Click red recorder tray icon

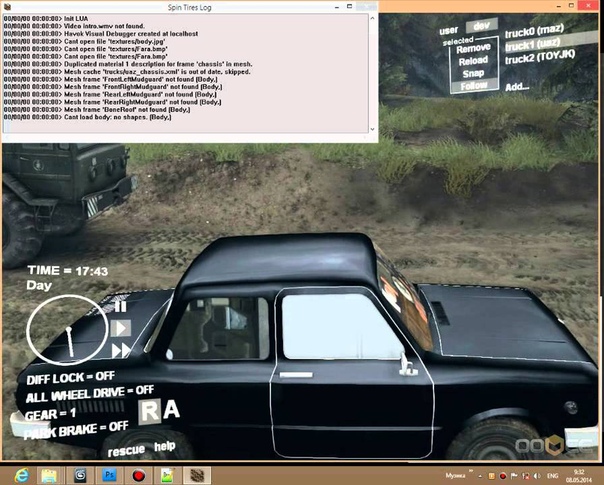point(503,476)
